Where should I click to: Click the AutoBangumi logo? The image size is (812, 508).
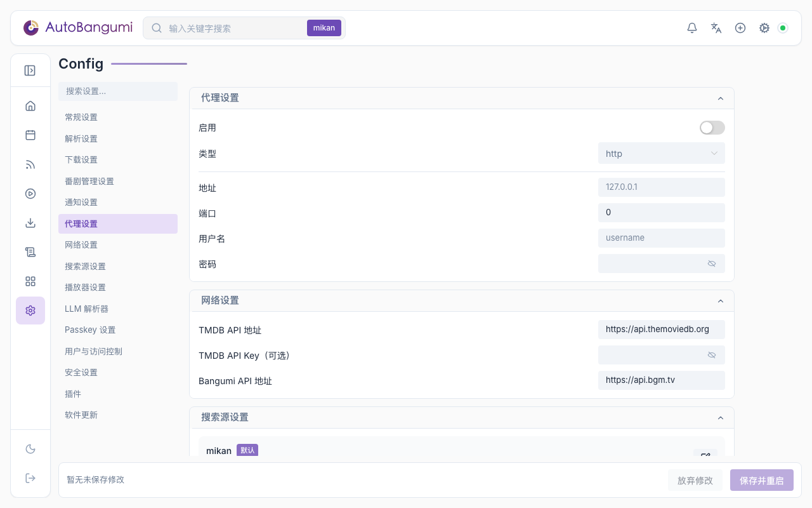click(78, 28)
